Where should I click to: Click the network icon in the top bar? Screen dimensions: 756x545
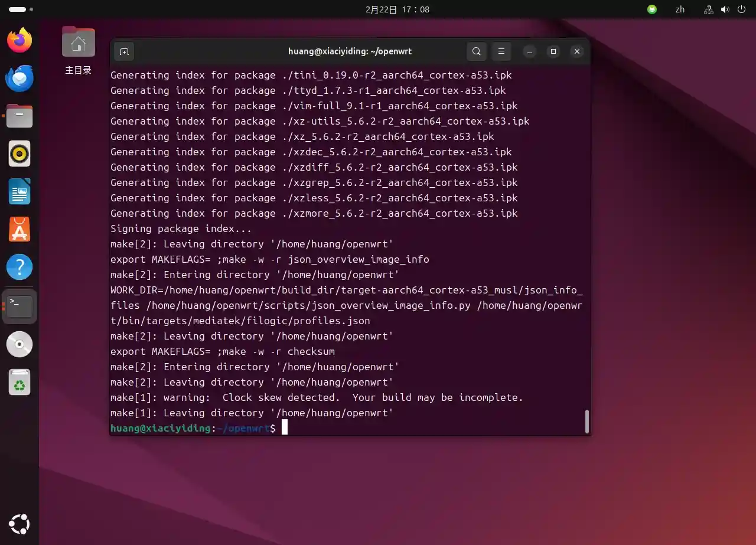click(709, 9)
